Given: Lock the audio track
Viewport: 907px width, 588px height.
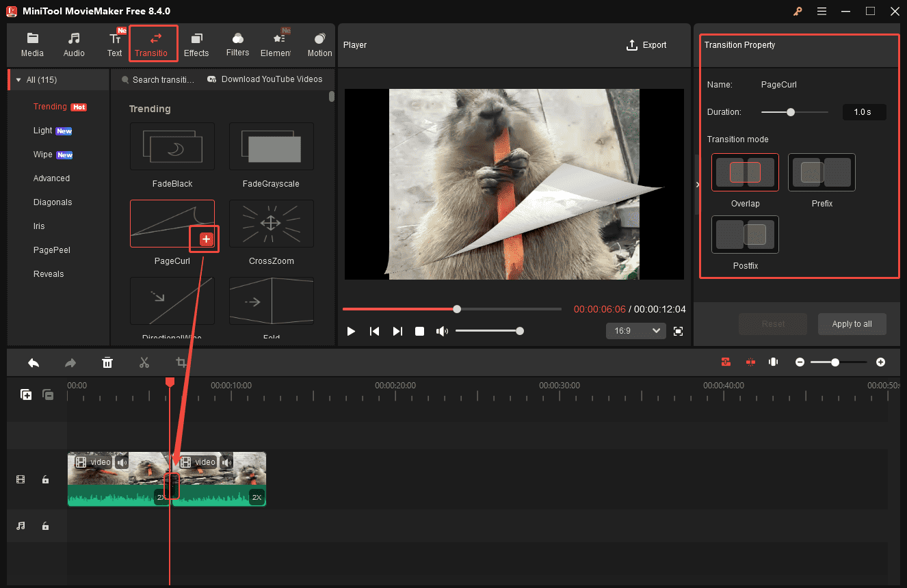Looking at the screenshot, I should tap(45, 526).
